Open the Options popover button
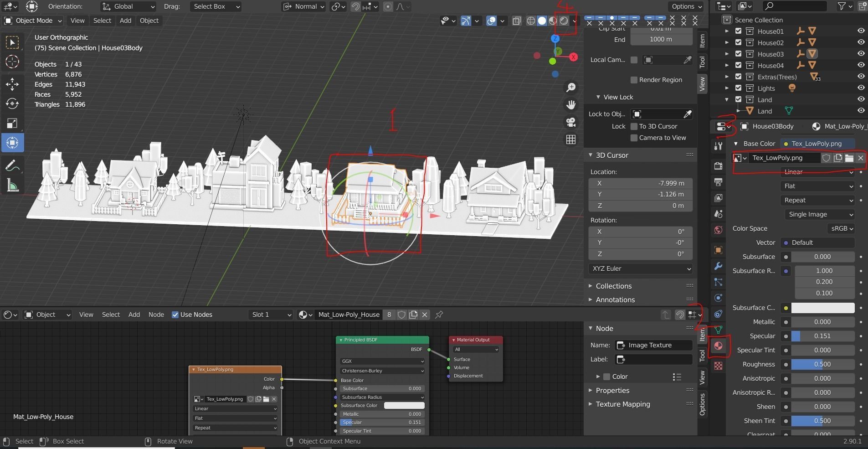This screenshot has width=868, height=449. pyautogui.click(x=687, y=6)
